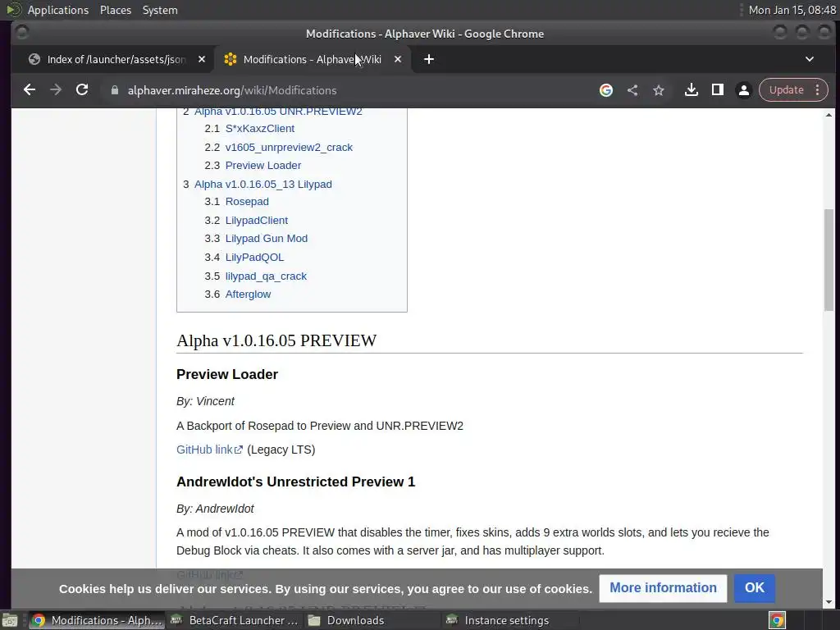
Task: Open the Google search icon in address bar
Action: [x=606, y=90]
